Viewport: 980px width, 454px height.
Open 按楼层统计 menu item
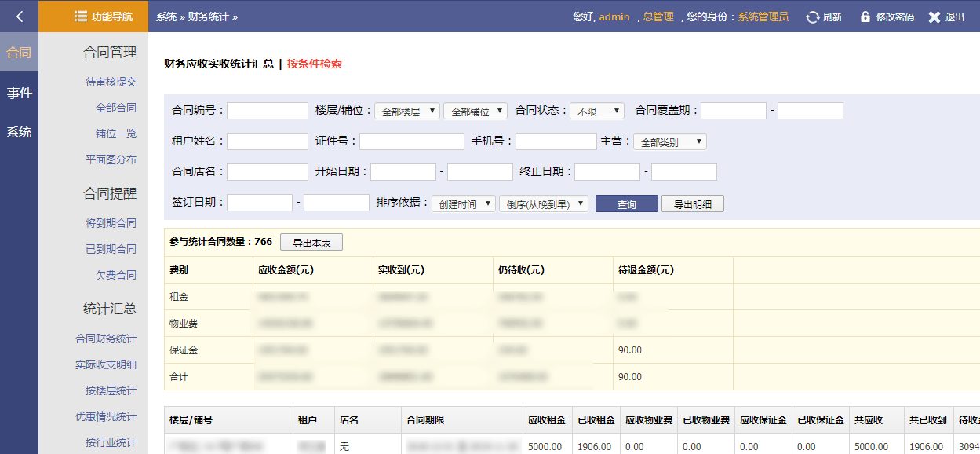[x=111, y=390]
